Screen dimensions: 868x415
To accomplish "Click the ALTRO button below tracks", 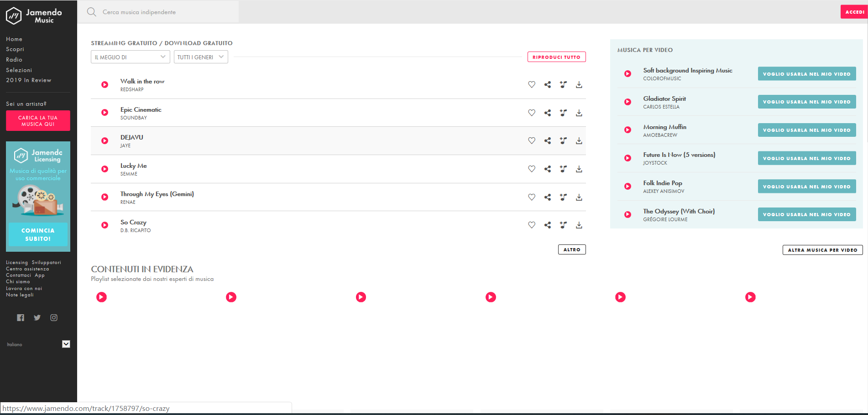I will click(x=572, y=249).
